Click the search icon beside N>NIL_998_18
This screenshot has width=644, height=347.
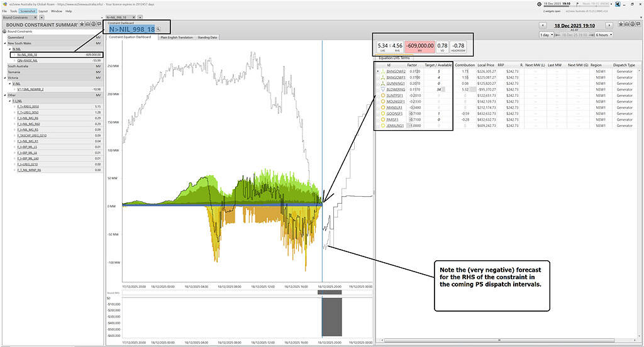tap(158, 29)
